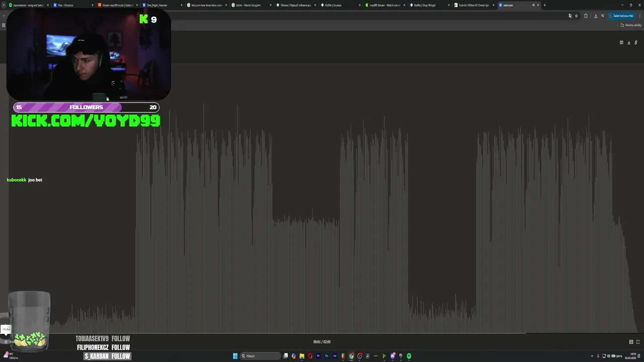The width and height of the screenshot is (644, 362).
Task: Open the botrix Google search tab
Action: (251, 5)
